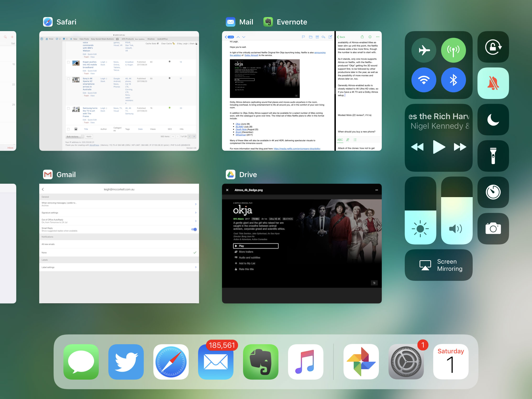Open Evernote from the dock
The width and height of the screenshot is (532, 399).
pos(261,362)
